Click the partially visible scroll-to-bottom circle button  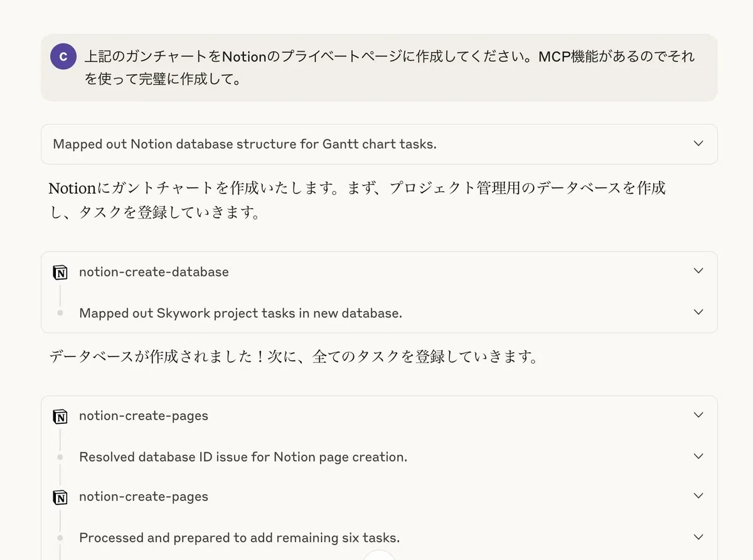(379, 555)
